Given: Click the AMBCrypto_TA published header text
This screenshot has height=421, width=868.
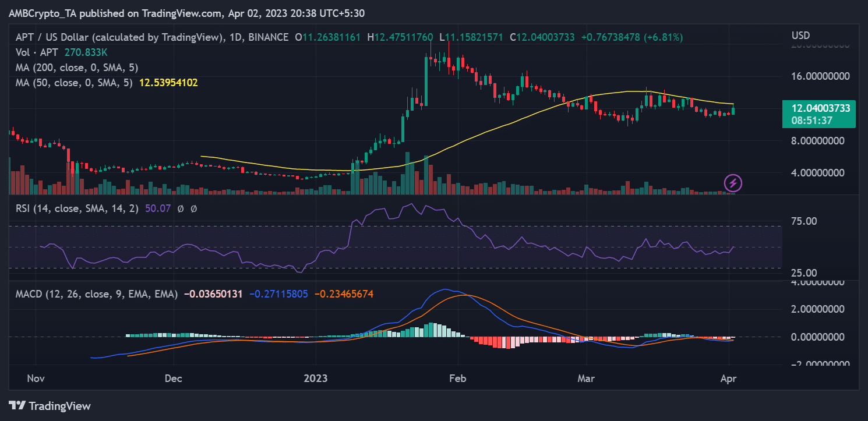Looking at the screenshot, I should pos(186,13).
